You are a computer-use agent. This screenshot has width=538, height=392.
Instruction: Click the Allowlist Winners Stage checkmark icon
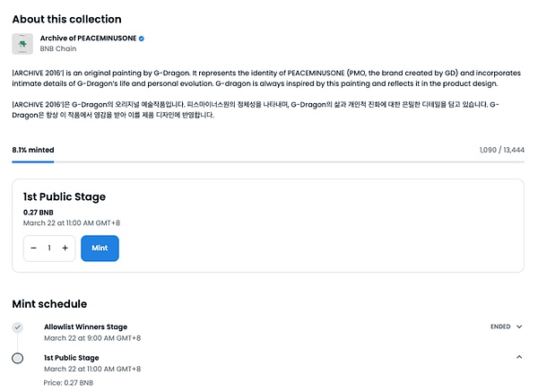pyautogui.click(x=18, y=327)
